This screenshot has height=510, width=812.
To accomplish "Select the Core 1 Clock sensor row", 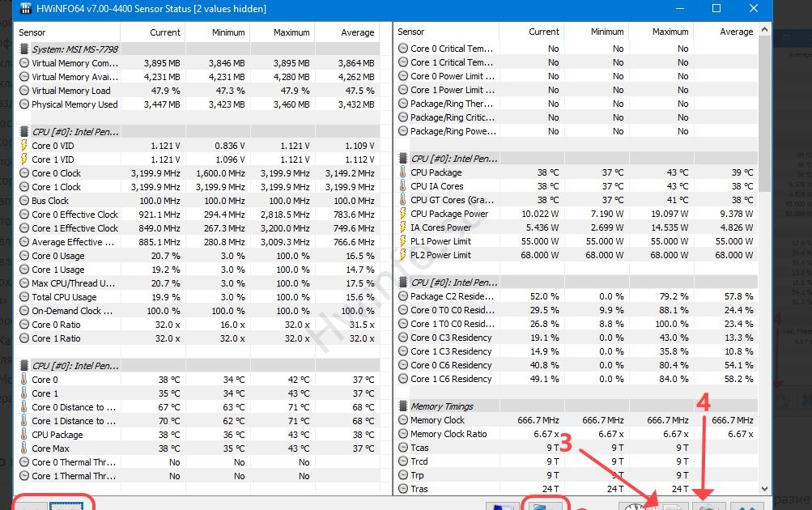I will pos(199,187).
